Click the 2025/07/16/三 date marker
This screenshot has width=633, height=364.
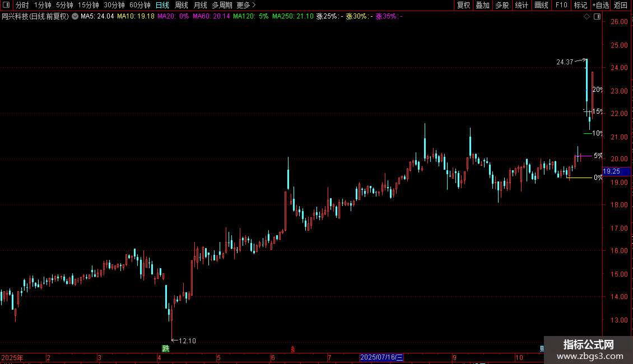coord(381,357)
